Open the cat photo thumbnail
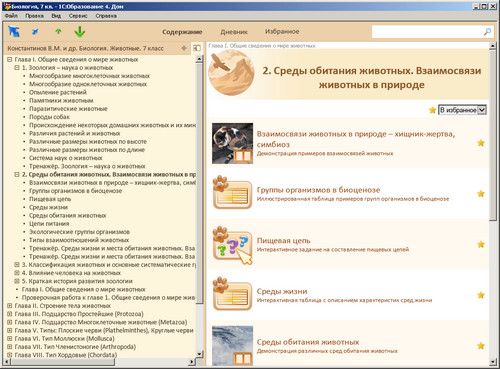Viewport: 500px width, 369px height. (232, 143)
